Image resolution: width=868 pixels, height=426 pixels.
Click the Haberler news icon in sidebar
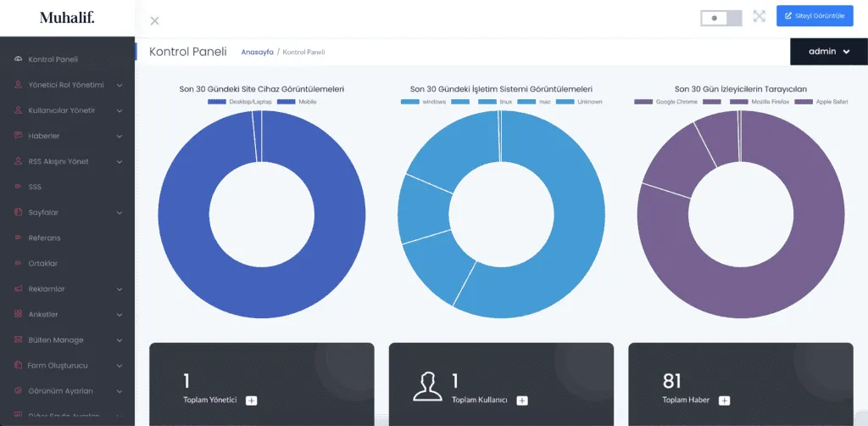pos(19,136)
